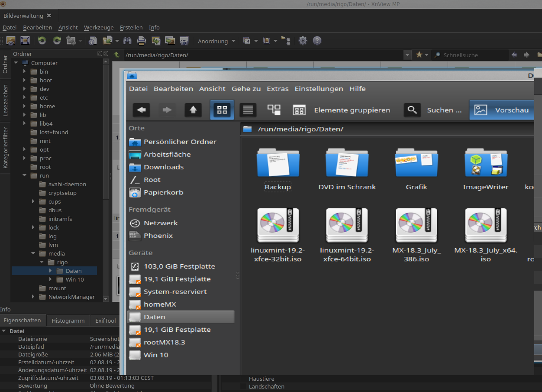Open the Anordnung dropdown
Viewport: 542px width, 392px height.
216,41
